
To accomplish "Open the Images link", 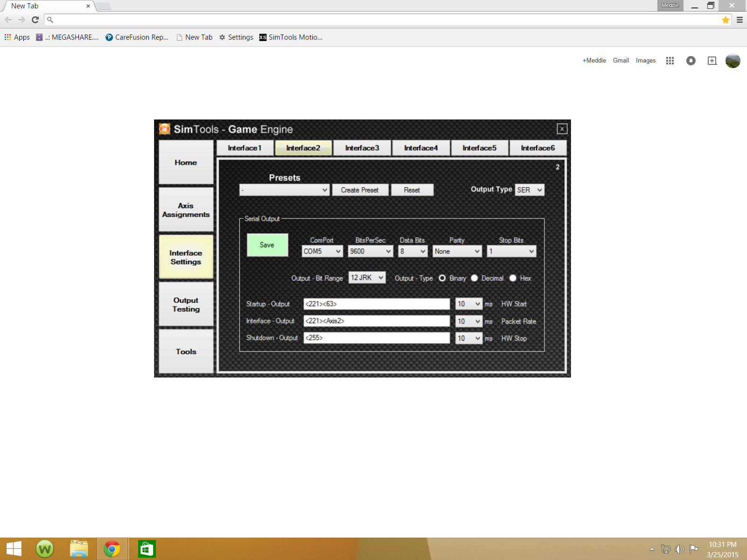I will 646,61.
